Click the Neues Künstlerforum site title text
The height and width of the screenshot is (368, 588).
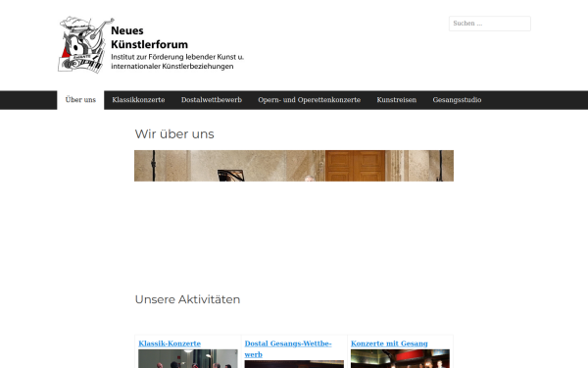[x=149, y=37]
